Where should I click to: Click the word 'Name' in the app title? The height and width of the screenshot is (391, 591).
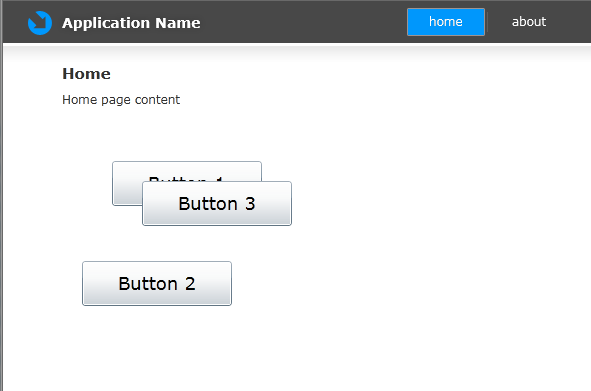(178, 23)
